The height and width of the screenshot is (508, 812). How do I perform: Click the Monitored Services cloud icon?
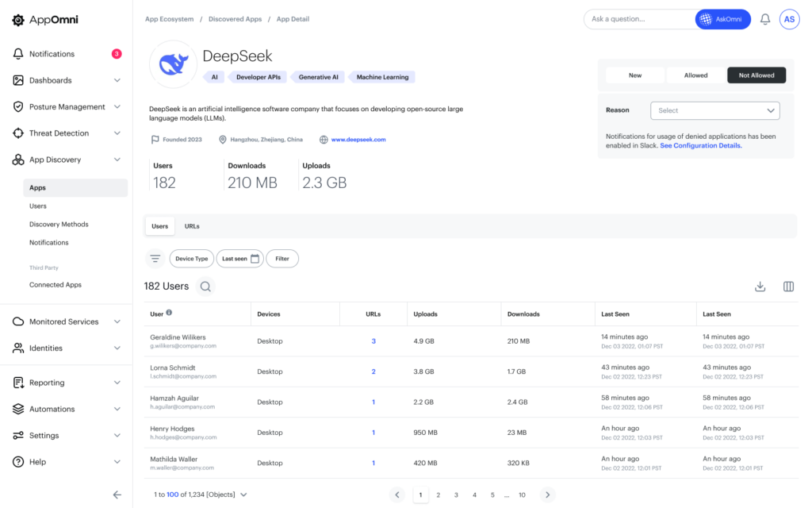pos(18,321)
